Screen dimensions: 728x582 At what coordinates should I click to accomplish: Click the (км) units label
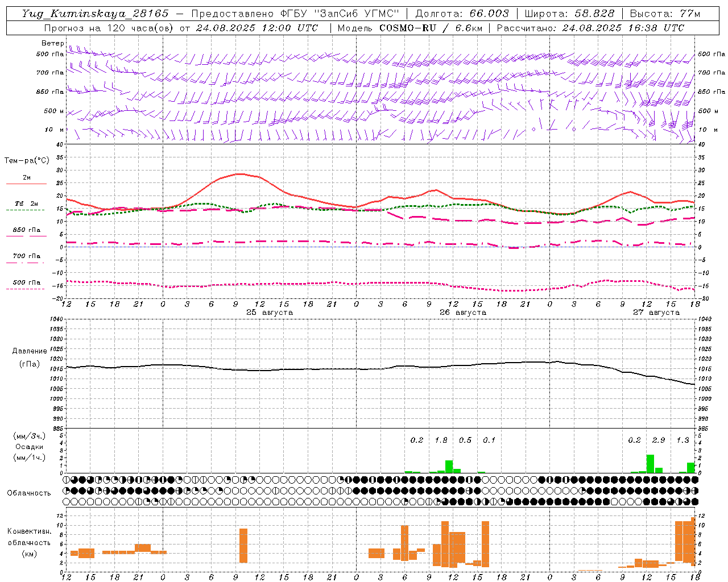(x=30, y=554)
